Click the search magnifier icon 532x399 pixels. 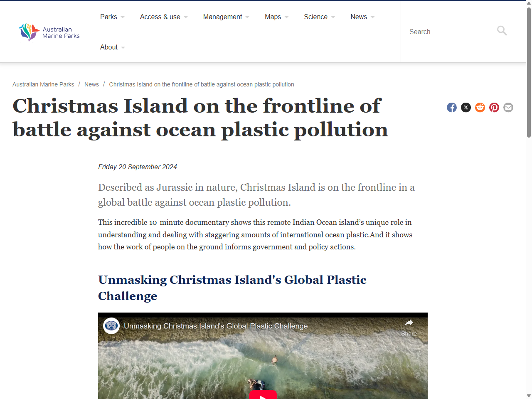coord(502,31)
